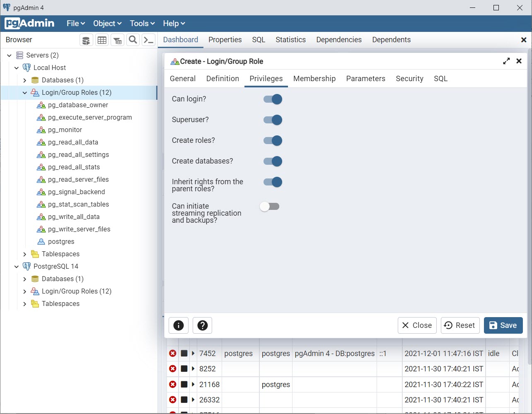Open the PSQL Tool terminal icon
This screenshot has height=414, width=532.
148,40
